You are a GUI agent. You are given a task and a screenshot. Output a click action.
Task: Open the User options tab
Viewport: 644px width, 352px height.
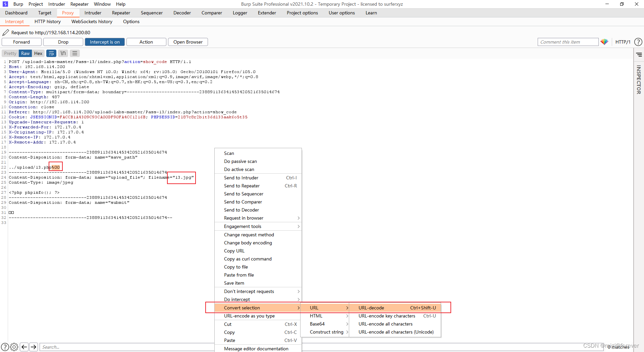pyautogui.click(x=342, y=13)
